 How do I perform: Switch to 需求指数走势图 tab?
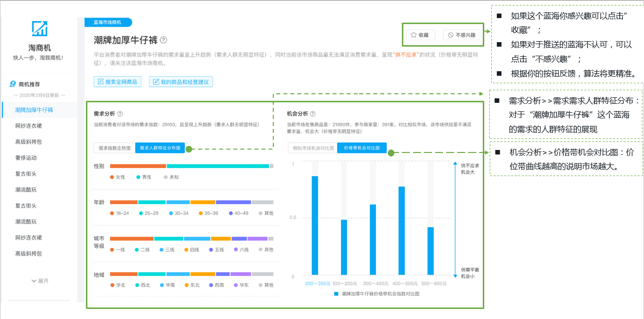pos(114,148)
